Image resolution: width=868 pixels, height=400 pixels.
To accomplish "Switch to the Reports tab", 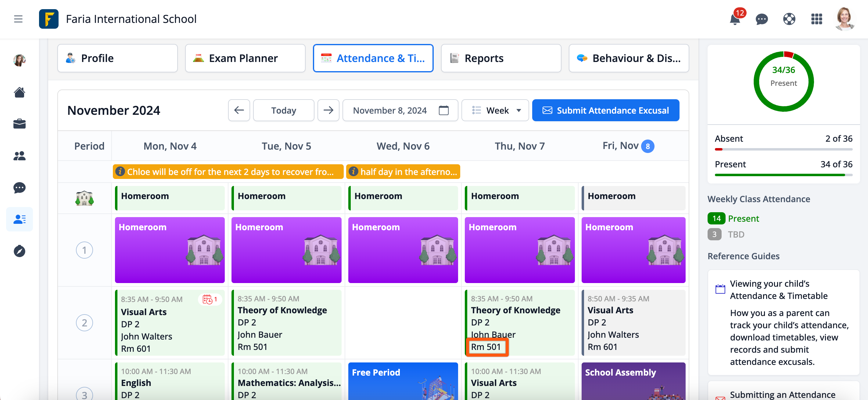I will click(501, 58).
